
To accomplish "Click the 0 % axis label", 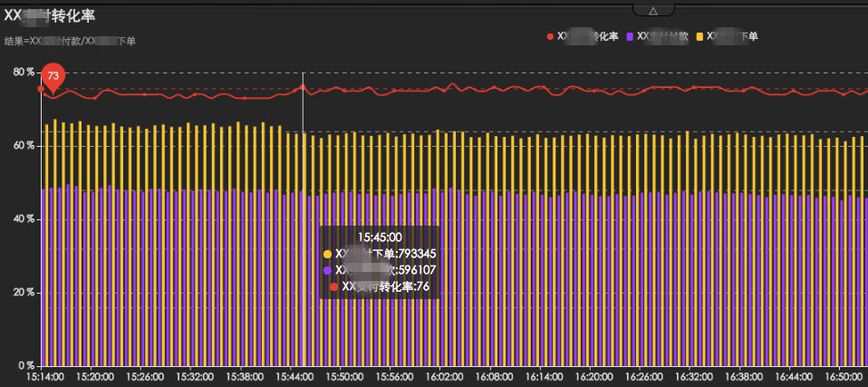I will pyautogui.click(x=27, y=365).
